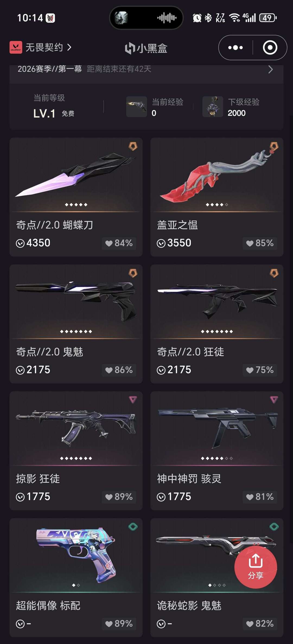Open the 无畏契约 game switcher
The height and width of the screenshot is (644, 293).
41,47
